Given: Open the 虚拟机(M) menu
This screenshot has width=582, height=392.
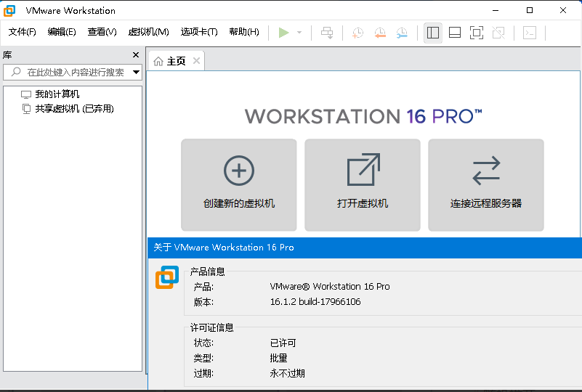Looking at the screenshot, I should point(148,32).
